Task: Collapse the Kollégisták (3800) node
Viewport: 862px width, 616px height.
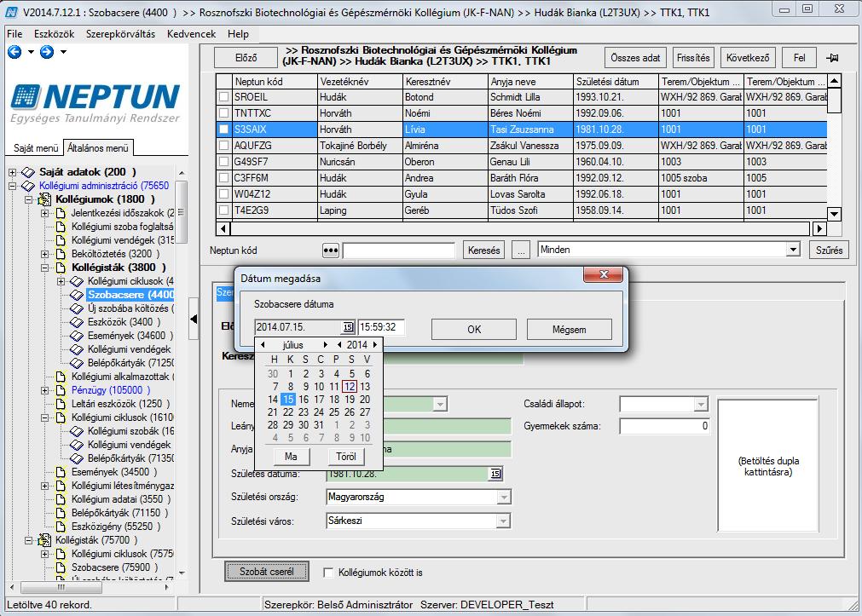Action: coord(45,268)
